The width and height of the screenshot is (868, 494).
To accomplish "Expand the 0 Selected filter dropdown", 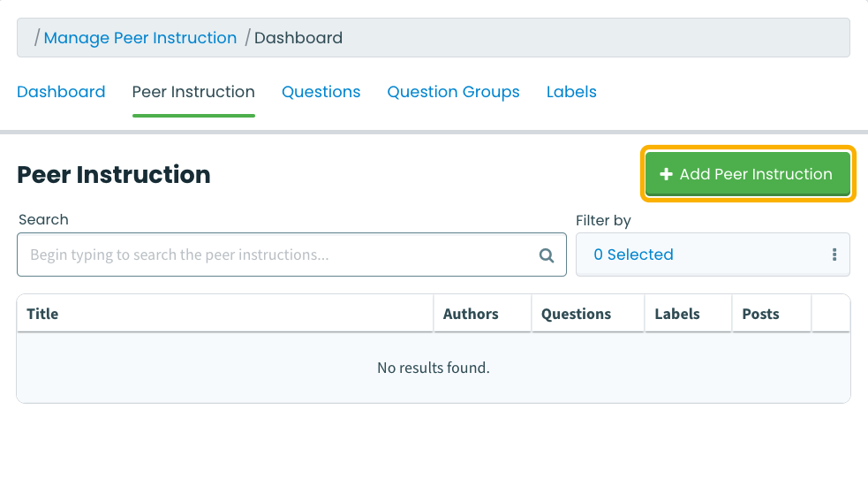I will [x=713, y=255].
